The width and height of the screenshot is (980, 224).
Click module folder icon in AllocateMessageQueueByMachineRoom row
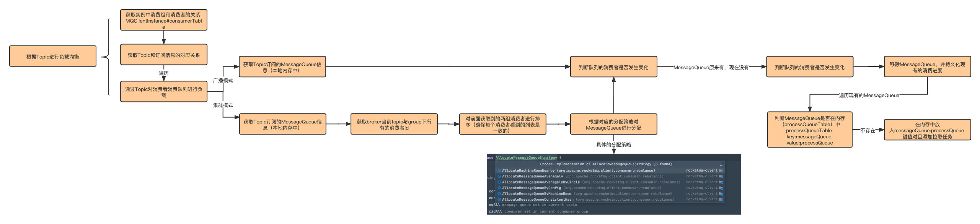pos(721,193)
